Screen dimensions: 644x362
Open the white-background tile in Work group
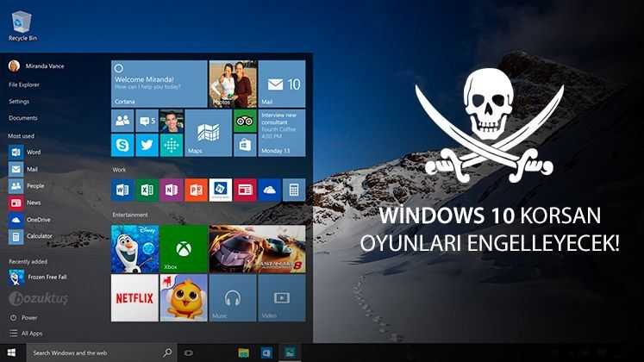click(221, 190)
